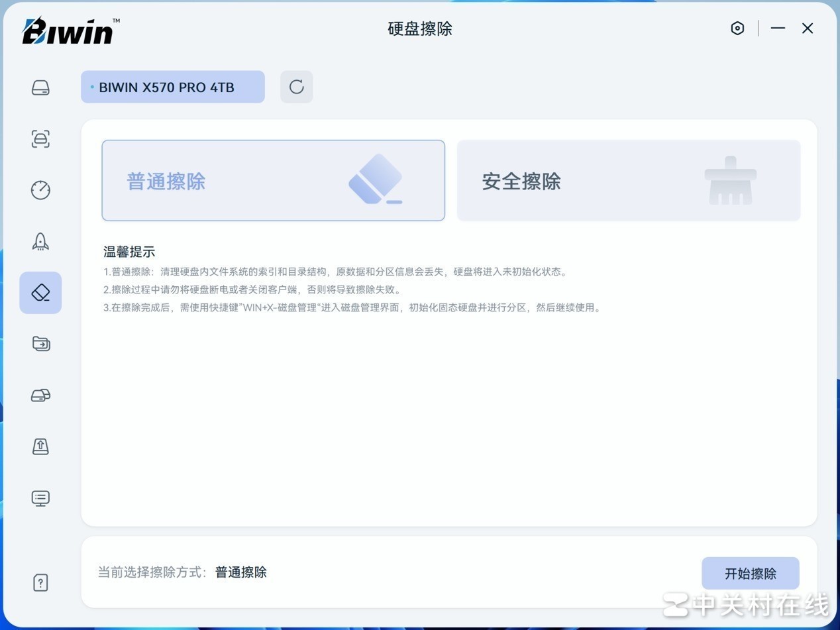Click the 开始擦除 button
The height and width of the screenshot is (630, 840).
(x=751, y=574)
